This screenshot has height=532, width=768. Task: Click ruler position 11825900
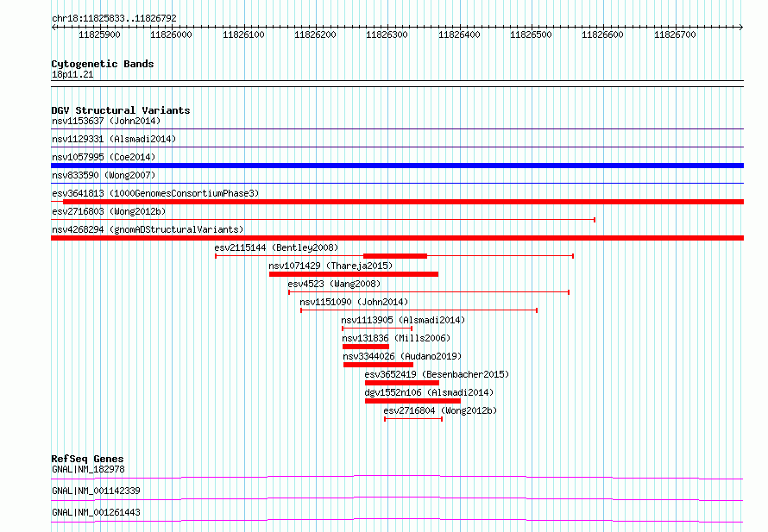99,34
